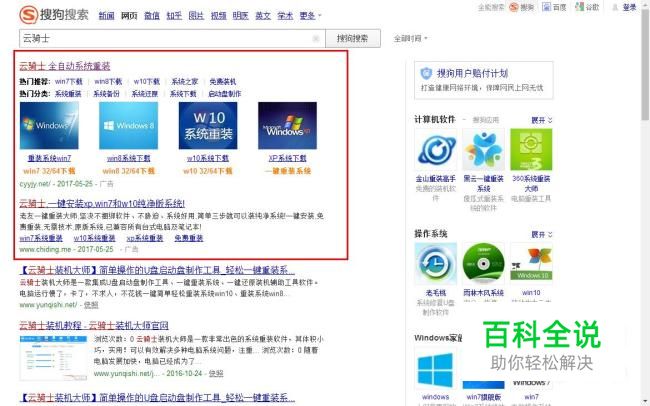This screenshot has width=650, height=406.
Task: Switch to the 网页 tab
Action: [129, 16]
